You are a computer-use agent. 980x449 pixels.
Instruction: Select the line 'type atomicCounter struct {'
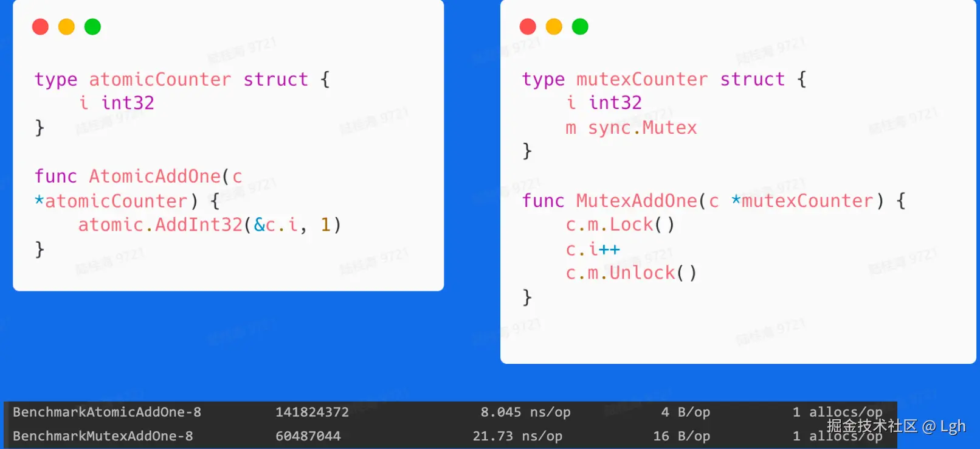coord(182,80)
